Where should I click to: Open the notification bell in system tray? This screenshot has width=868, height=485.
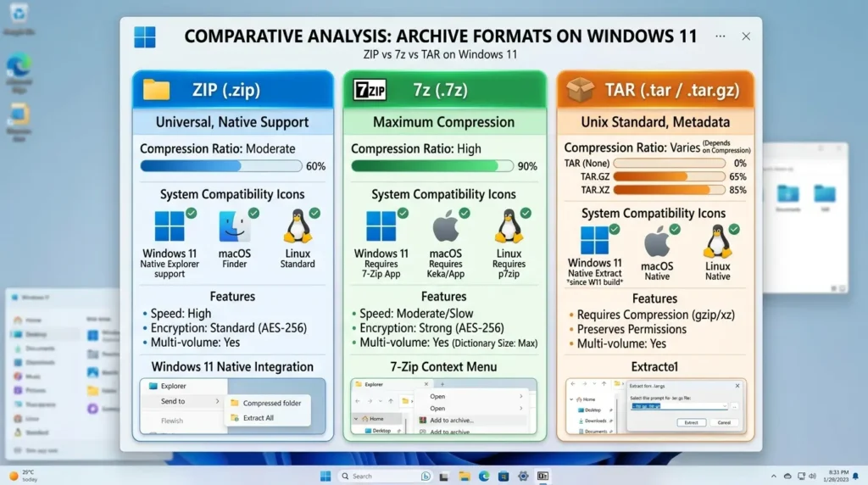pos(856,477)
